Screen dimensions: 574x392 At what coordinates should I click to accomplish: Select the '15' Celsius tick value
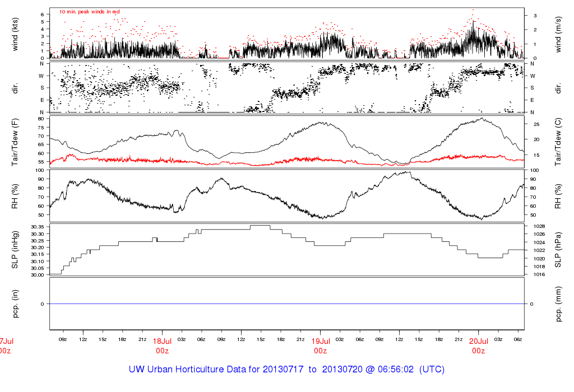coord(536,156)
